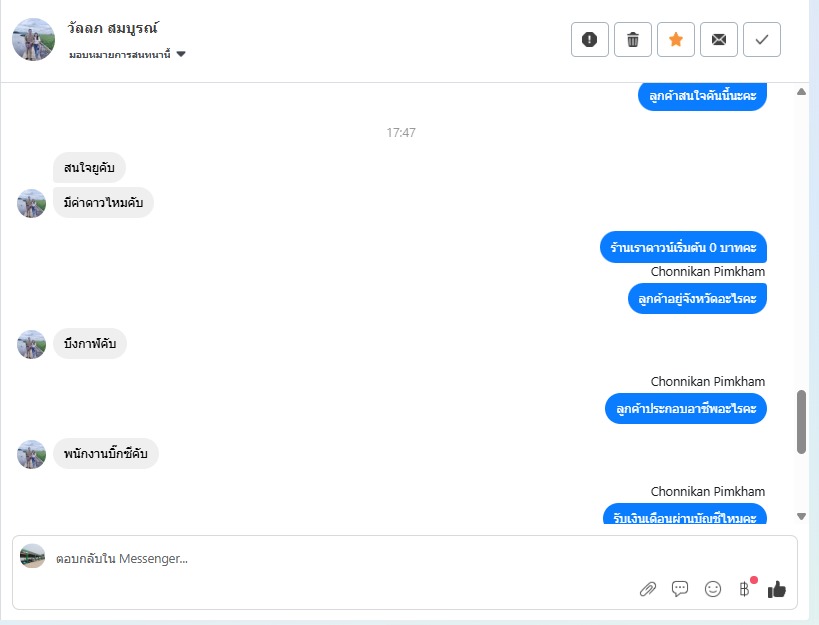The width and height of the screenshot is (819, 625).
Task: Mark conversation as spam with exclamation icon
Action: [590, 40]
